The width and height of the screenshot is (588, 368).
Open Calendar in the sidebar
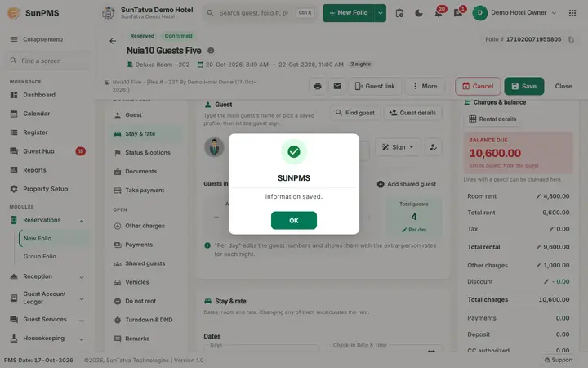pos(37,114)
